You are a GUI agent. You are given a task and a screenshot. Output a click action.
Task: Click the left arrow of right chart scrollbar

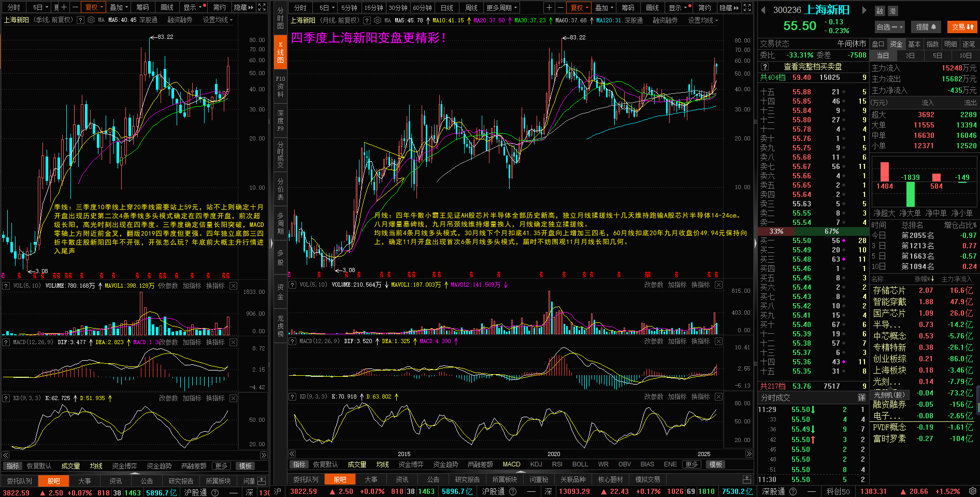(292, 454)
